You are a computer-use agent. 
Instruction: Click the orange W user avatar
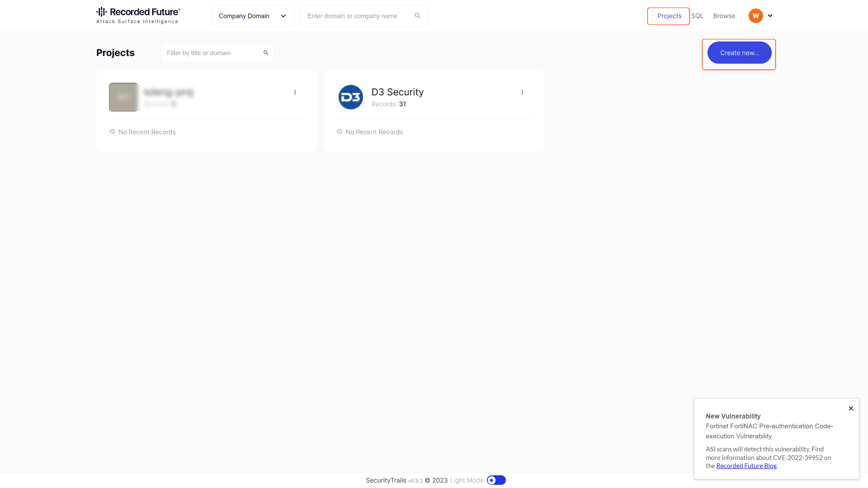click(756, 16)
